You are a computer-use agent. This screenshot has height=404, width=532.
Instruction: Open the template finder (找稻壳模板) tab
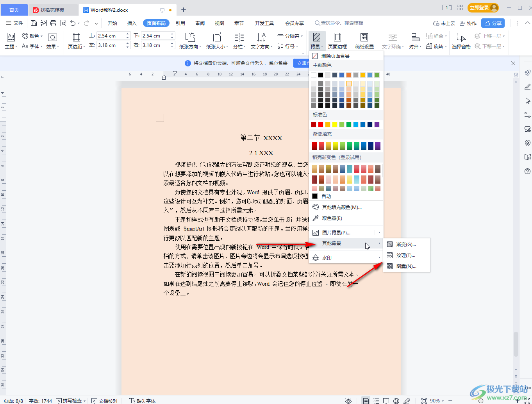point(53,10)
